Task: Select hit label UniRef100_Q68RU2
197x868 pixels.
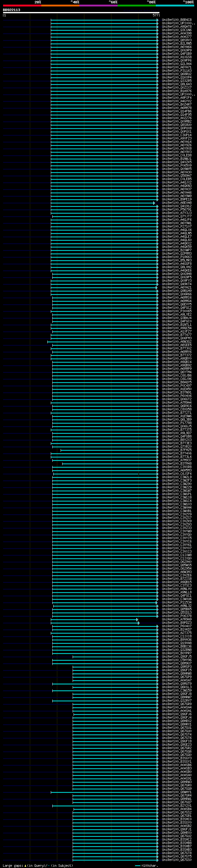Action: coord(177,74)
